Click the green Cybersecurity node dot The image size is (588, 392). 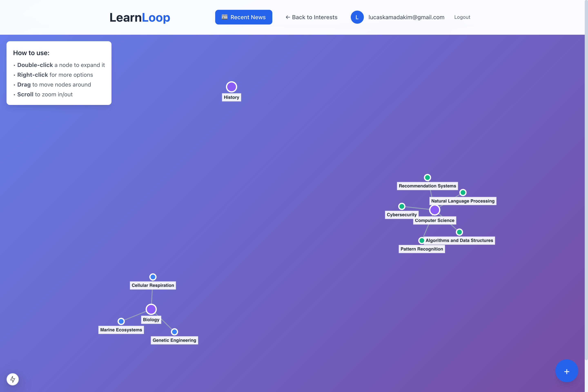point(402,206)
